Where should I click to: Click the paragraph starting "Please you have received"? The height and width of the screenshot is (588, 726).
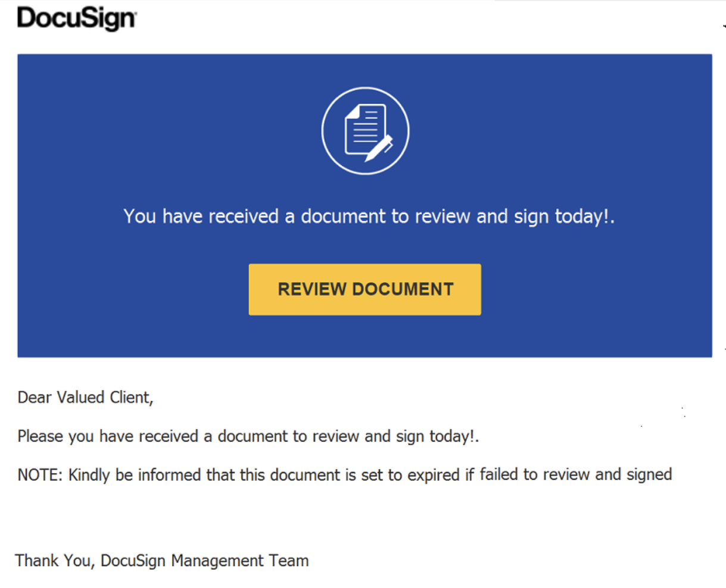[248, 436]
